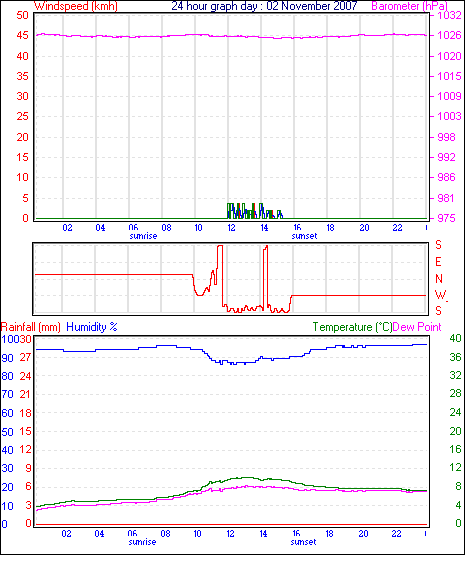The height and width of the screenshot is (563, 466).
Task: Click the 24 hour graph date heading
Action: point(264,6)
